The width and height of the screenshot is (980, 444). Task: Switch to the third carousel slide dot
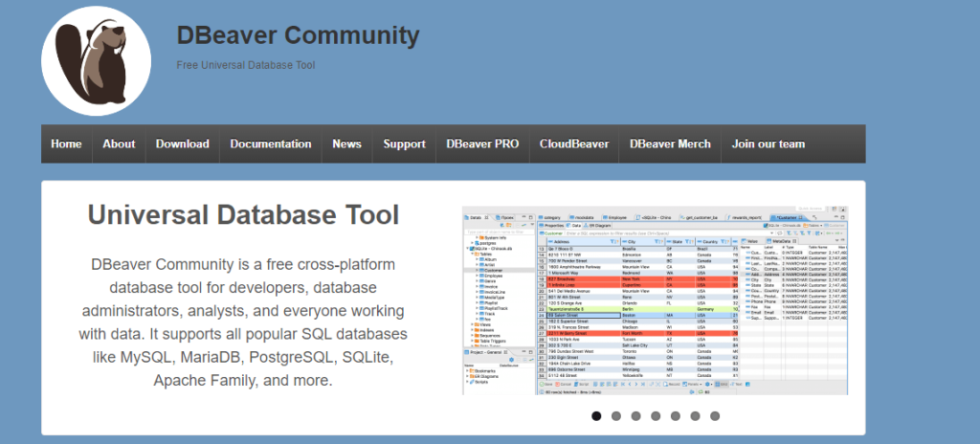tap(635, 416)
